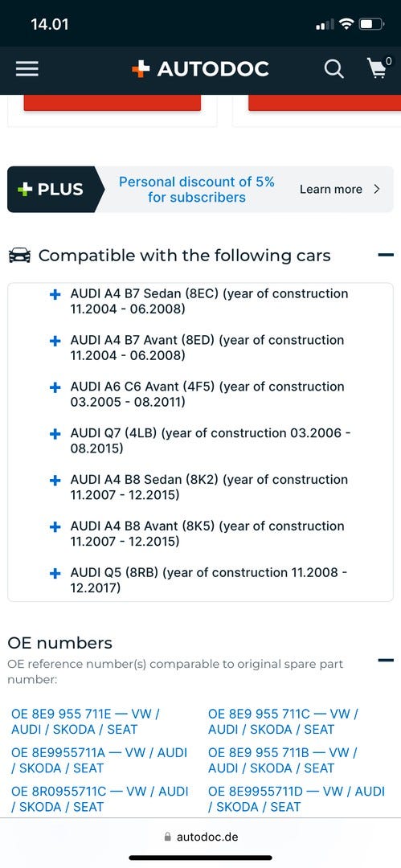Tap the AUTODOC logo
This screenshot has width=401, height=868.
point(200,68)
